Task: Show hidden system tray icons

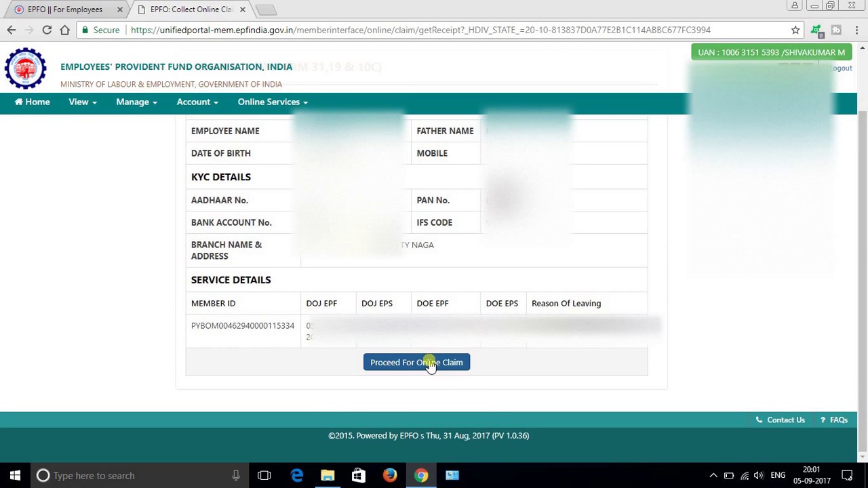Action: pos(713,475)
